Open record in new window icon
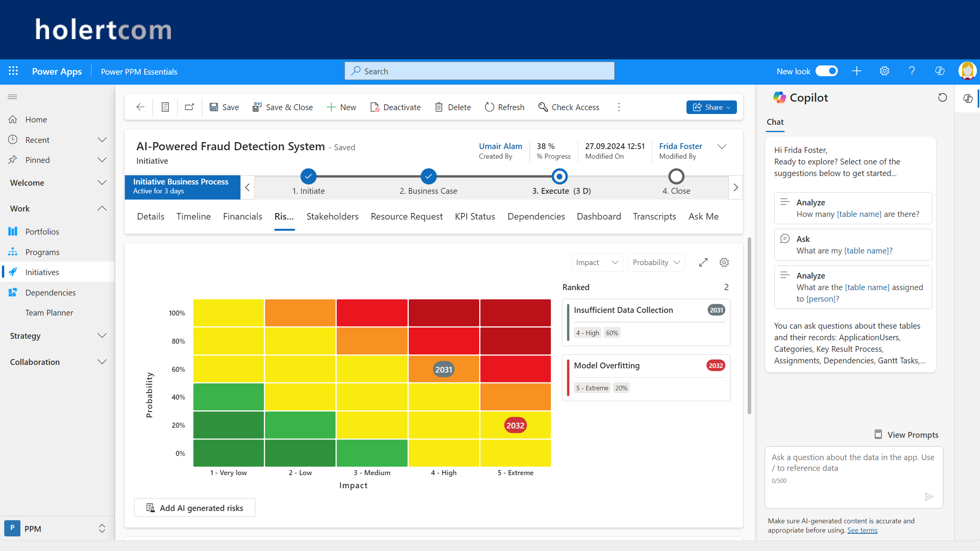The width and height of the screenshot is (980, 551). 189,107
